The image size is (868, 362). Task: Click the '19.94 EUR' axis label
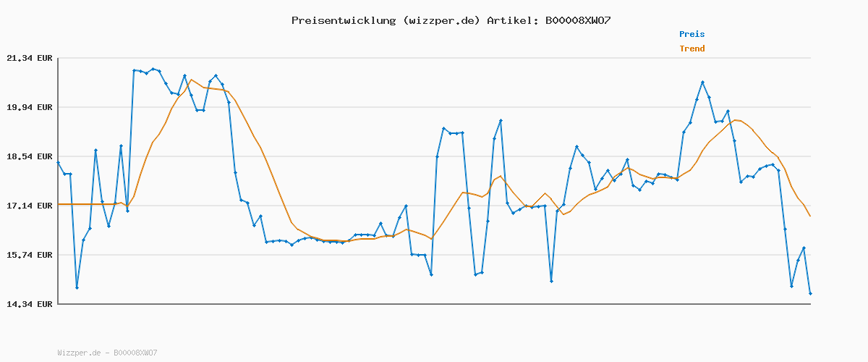tap(29, 107)
